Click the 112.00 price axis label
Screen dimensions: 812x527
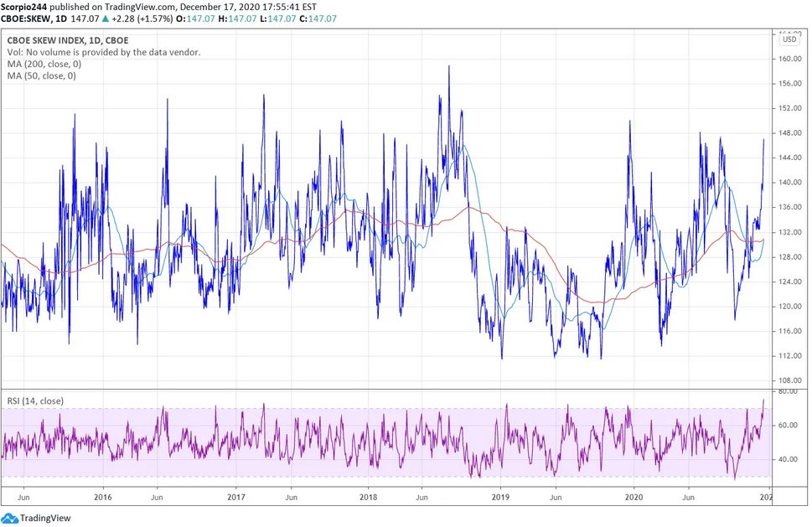[790, 355]
